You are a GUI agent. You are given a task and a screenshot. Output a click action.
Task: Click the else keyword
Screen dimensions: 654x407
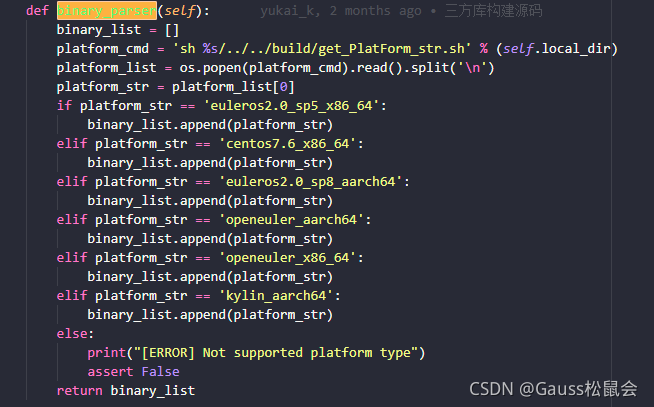tap(72, 334)
